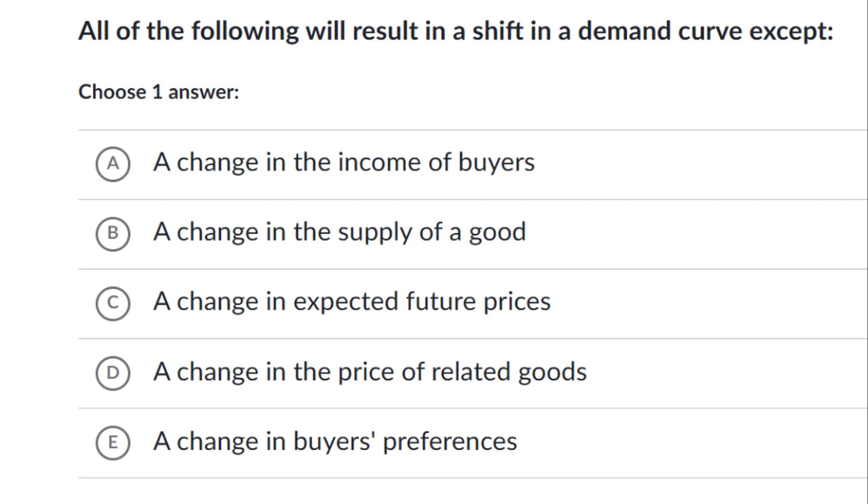Click the word "supply" in option B
This screenshot has height=504, width=868.
click(375, 233)
